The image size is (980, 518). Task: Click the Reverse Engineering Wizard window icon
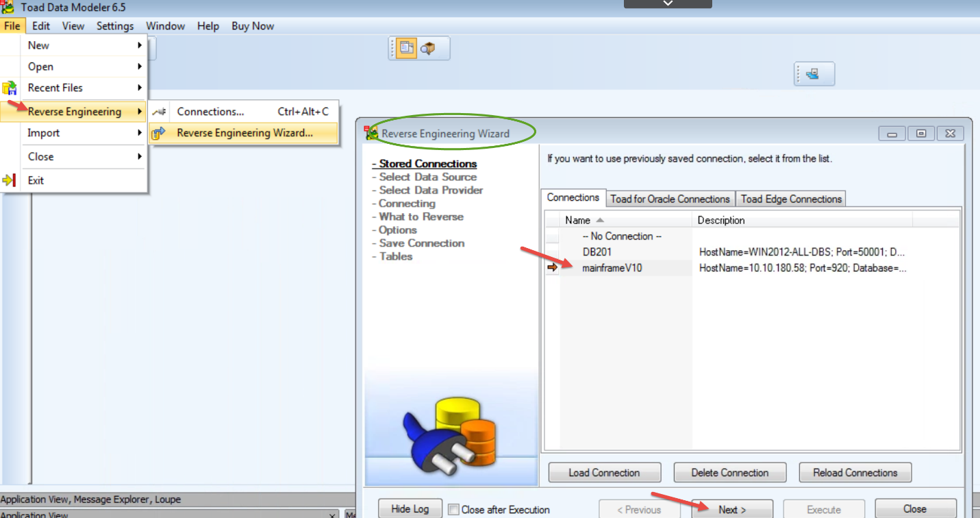coord(371,133)
